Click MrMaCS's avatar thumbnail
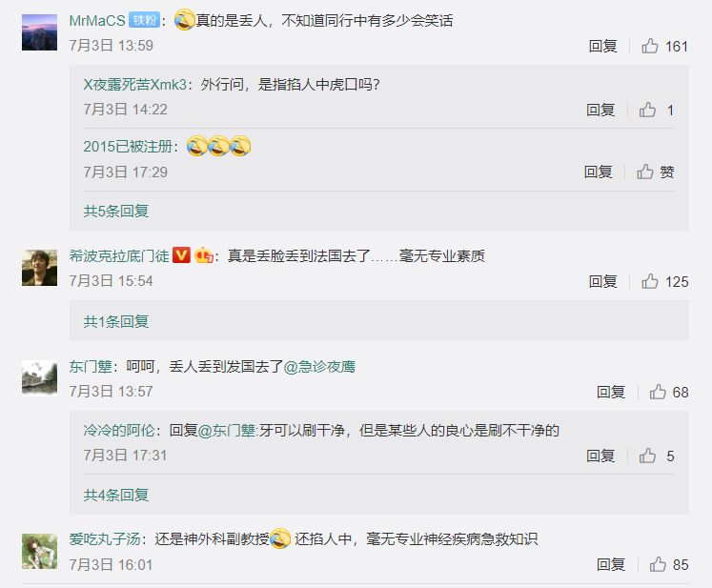712x588 pixels. [x=39, y=32]
